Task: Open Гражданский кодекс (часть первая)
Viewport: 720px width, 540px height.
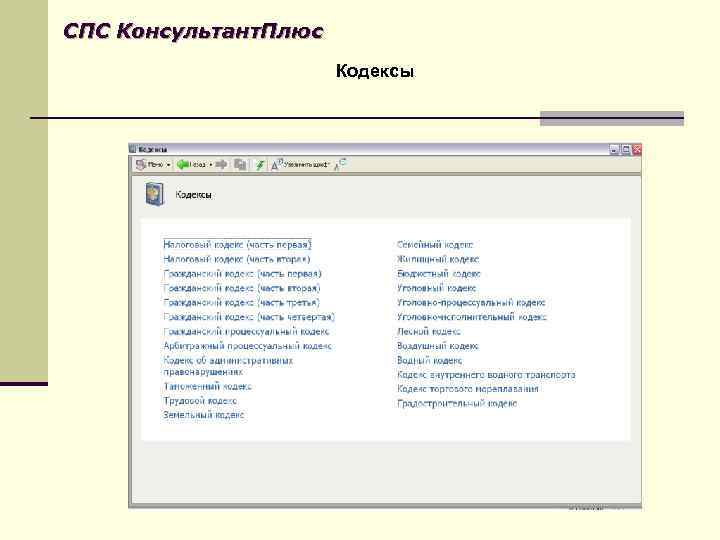Action: click(242, 274)
